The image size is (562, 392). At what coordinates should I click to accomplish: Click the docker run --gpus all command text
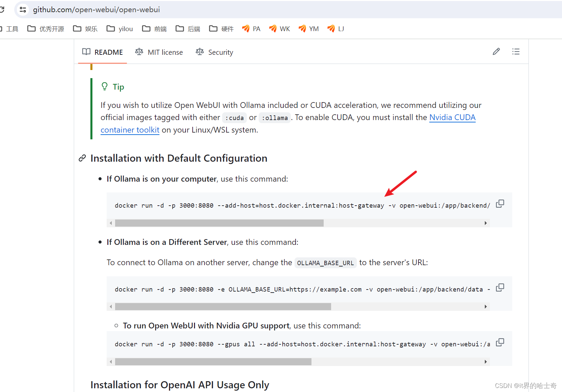point(302,344)
